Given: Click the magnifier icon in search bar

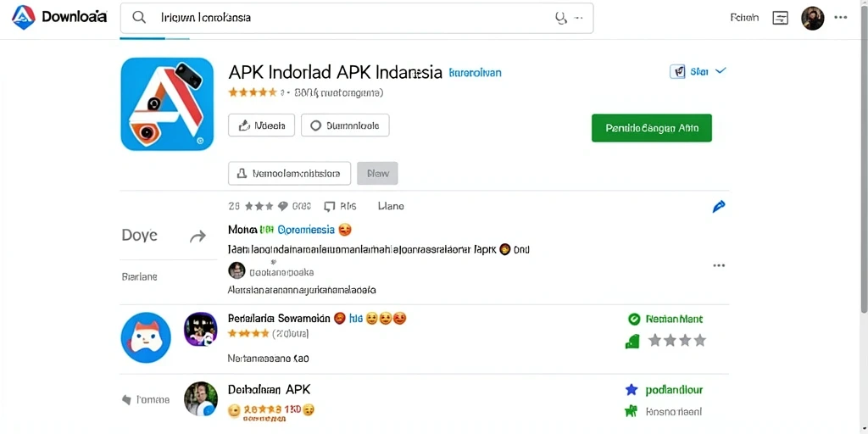Looking at the screenshot, I should [x=139, y=18].
